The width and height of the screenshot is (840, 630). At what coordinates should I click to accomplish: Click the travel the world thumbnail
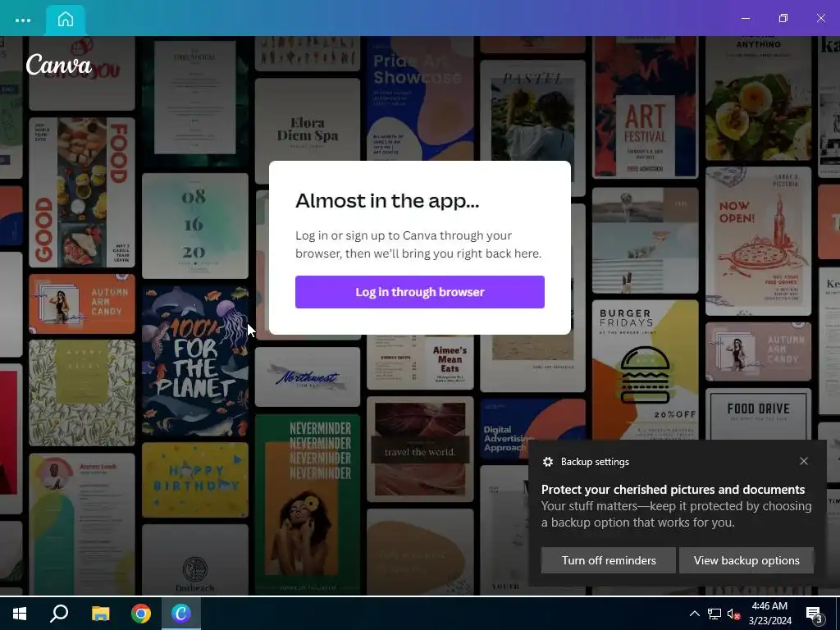420,449
